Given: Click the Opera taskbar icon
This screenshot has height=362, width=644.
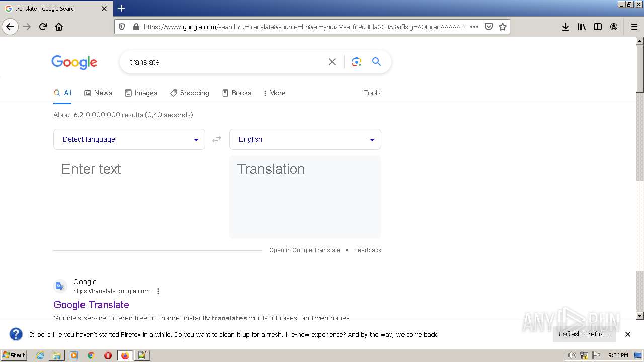Looking at the screenshot, I should coord(108,355).
